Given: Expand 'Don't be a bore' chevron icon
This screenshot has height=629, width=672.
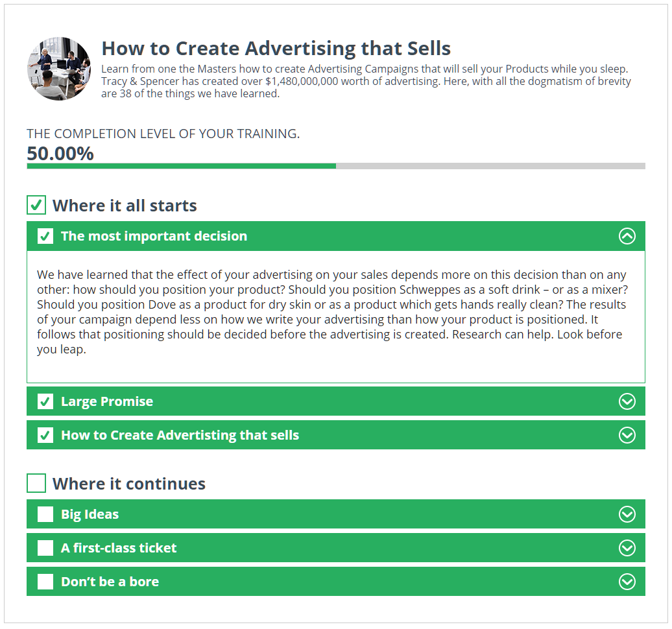Looking at the screenshot, I should pyautogui.click(x=627, y=582).
